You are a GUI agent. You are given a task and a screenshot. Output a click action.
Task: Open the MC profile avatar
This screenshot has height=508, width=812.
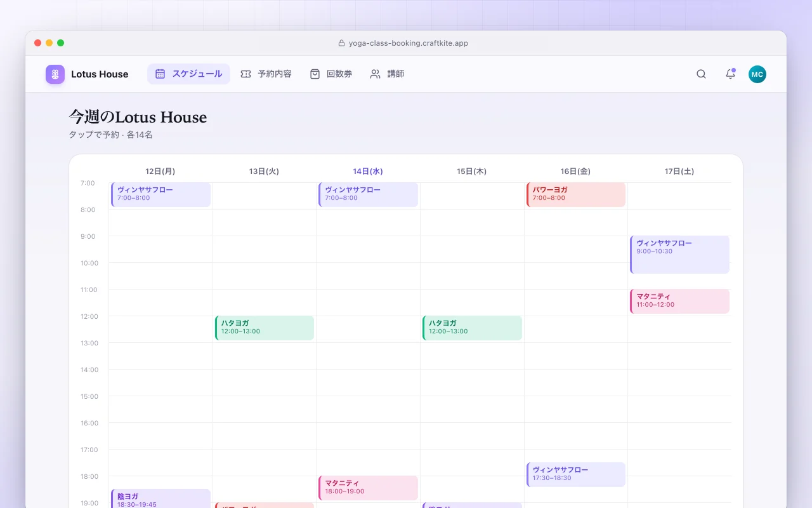pos(757,74)
